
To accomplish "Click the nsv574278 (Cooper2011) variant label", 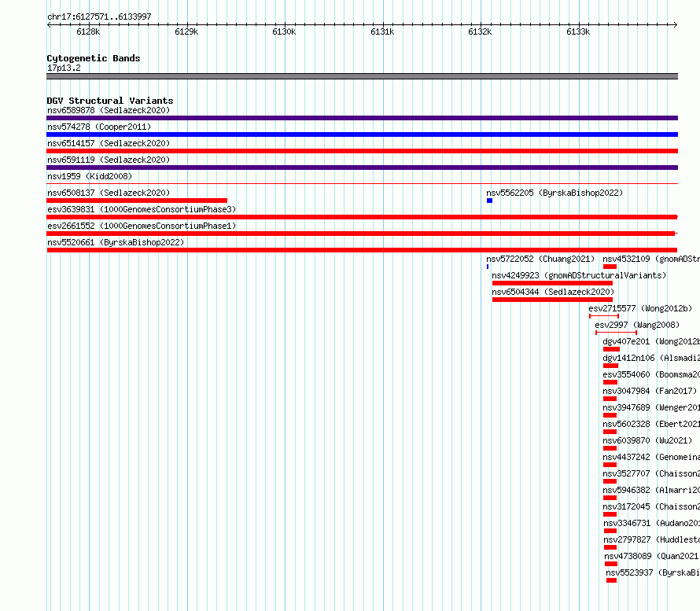I will click(99, 127).
